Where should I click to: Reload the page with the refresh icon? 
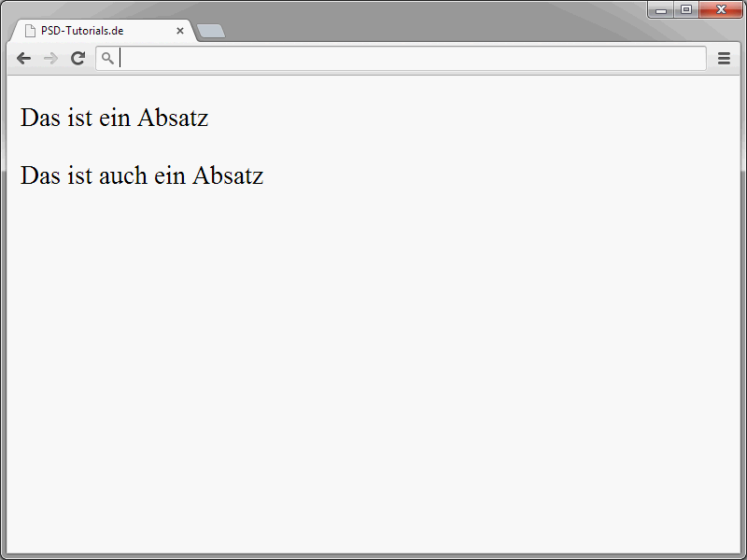(x=78, y=58)
